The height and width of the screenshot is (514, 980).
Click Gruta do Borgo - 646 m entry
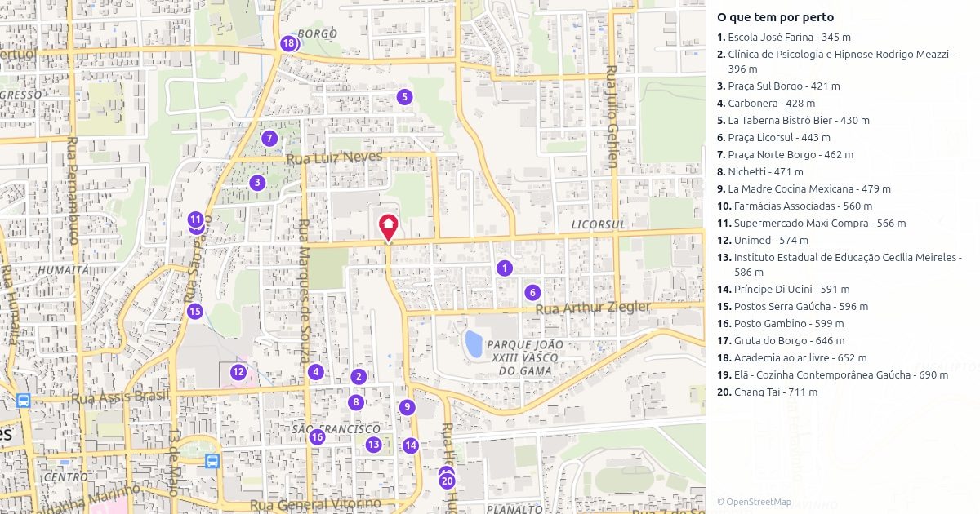[x=781, y=341]
